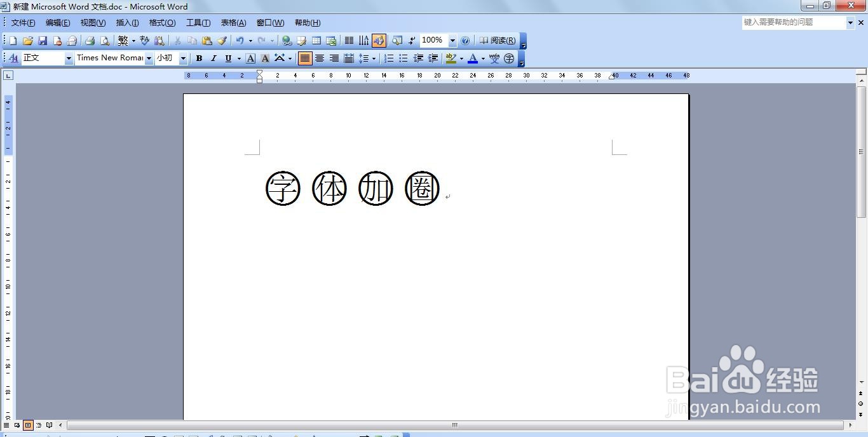Select center alignment

(320, 58)
